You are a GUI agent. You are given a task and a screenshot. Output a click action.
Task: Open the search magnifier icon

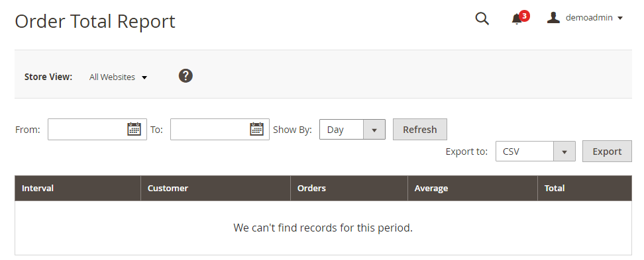coord(482,19)
